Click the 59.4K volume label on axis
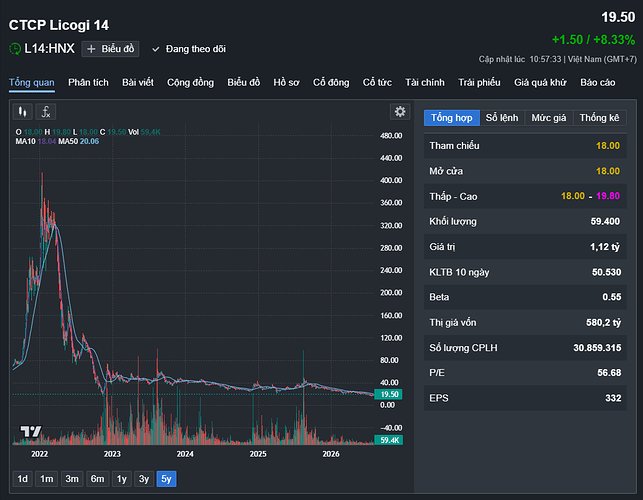Viewport: 643px width, 500px height. 389,440
